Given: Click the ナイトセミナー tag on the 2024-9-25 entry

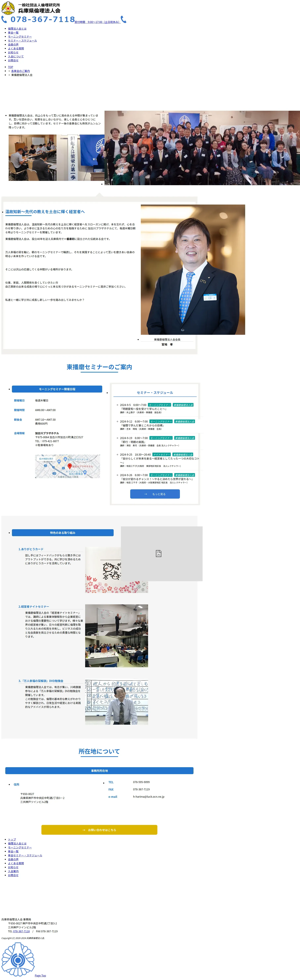Looking at the screenshot, I should tap(161, 455).
